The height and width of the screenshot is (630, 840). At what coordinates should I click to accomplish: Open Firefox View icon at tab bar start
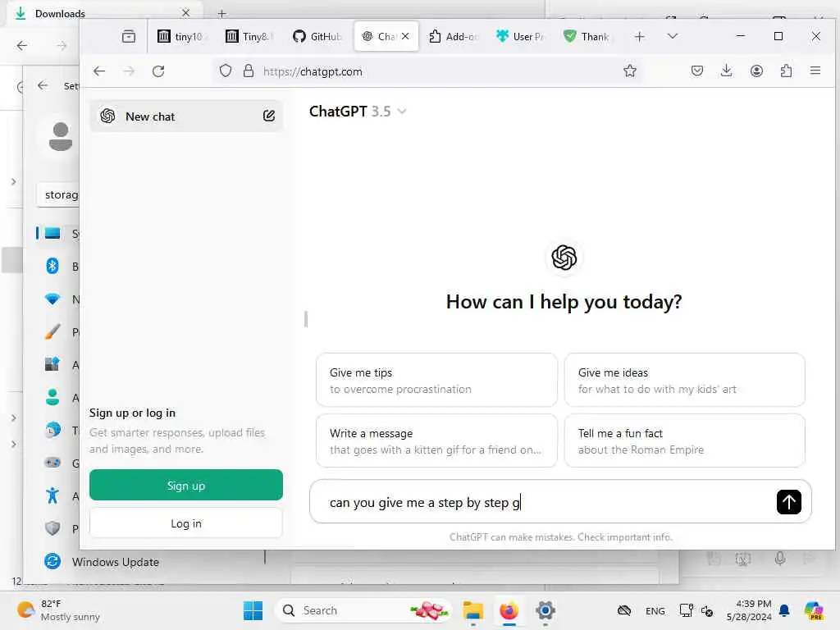pos(129,36)
